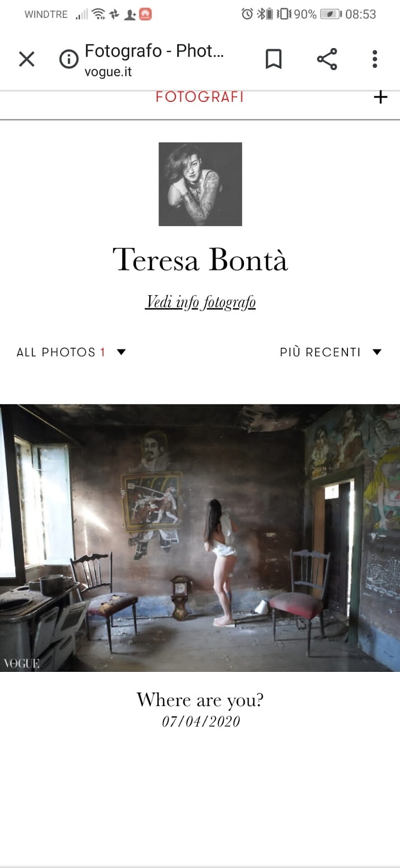Open the Fotografi menu item
This screenshot has width=400, height=868.
[199, 97]
